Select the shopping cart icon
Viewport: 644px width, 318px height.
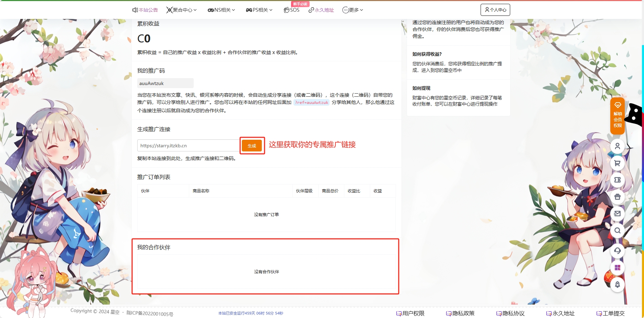(x=618, y=163)
